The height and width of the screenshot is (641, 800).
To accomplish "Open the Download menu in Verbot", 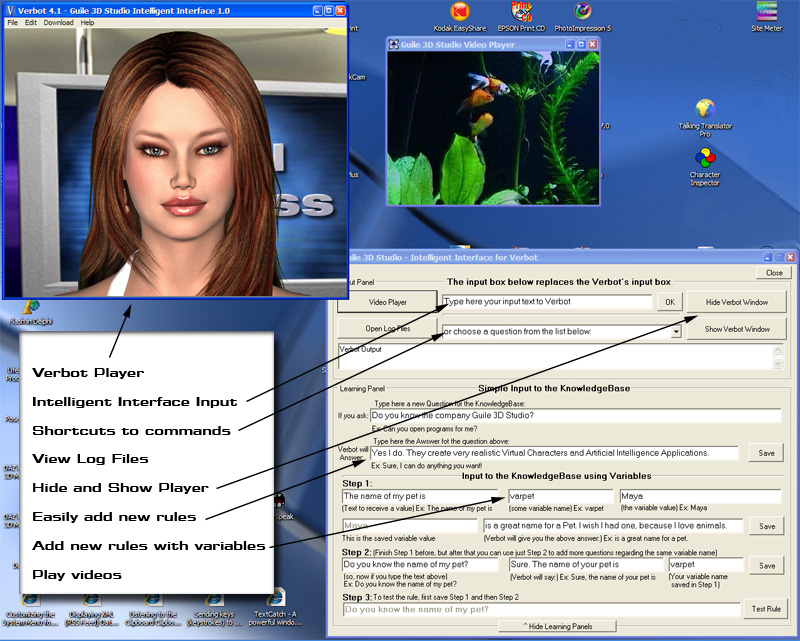I will point(59,22).
